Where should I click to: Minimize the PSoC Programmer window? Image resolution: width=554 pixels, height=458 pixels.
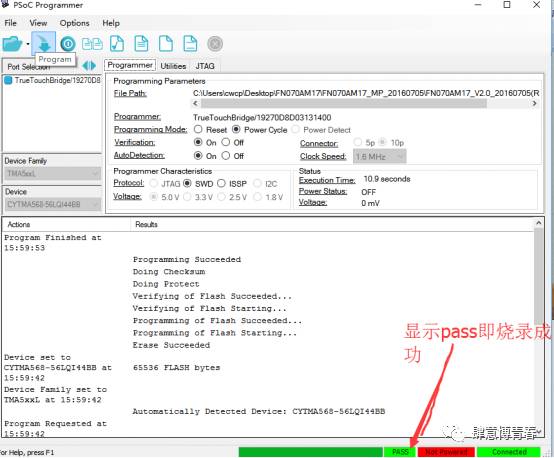[478, 5]
